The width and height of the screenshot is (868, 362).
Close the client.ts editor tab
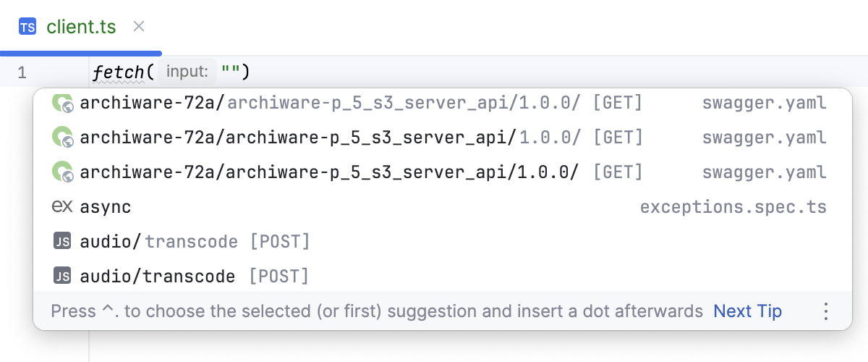tap(140, 27)
